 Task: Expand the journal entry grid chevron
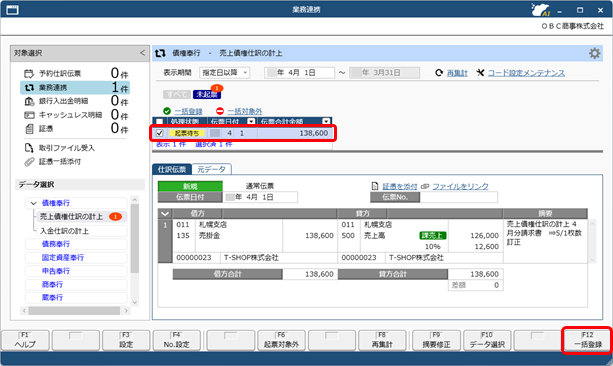pos(165,214)
